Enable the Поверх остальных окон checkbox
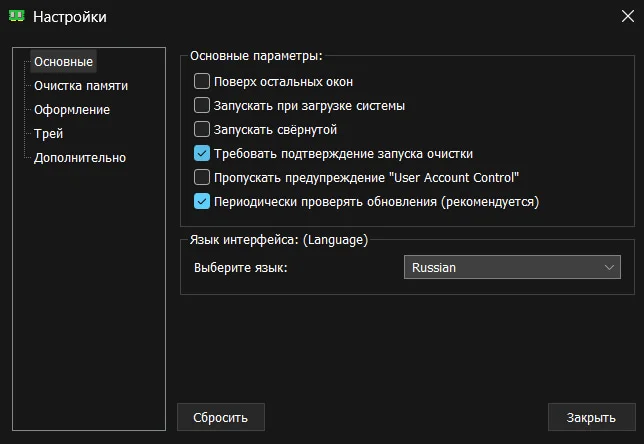 (202, 82)
